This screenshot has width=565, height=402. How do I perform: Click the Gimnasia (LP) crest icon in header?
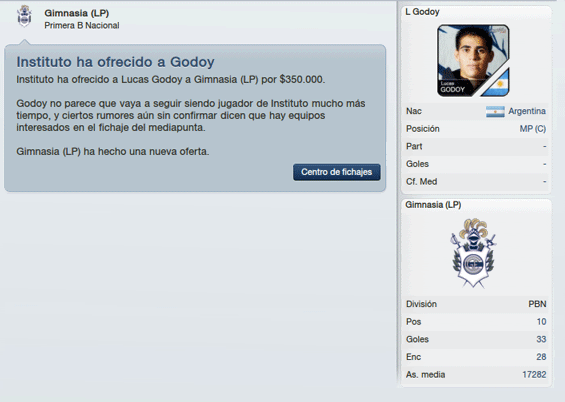click(x=25, y=16)
